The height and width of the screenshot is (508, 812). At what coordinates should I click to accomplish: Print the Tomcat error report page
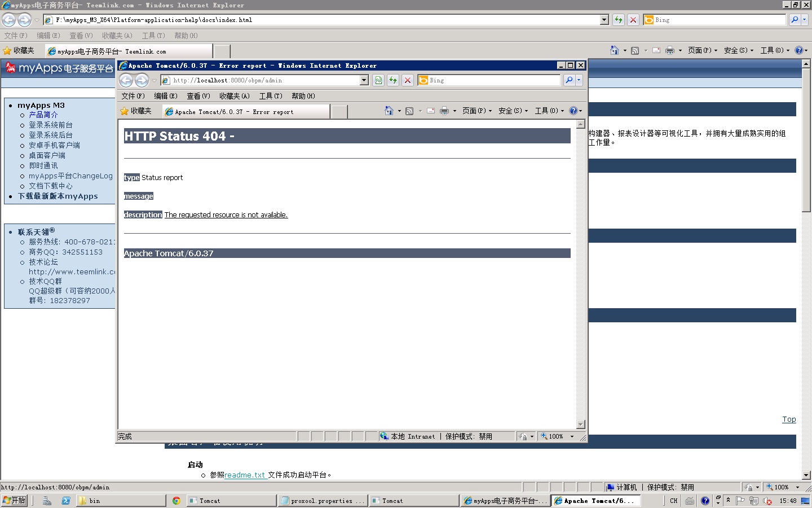(x=444, y=111)
